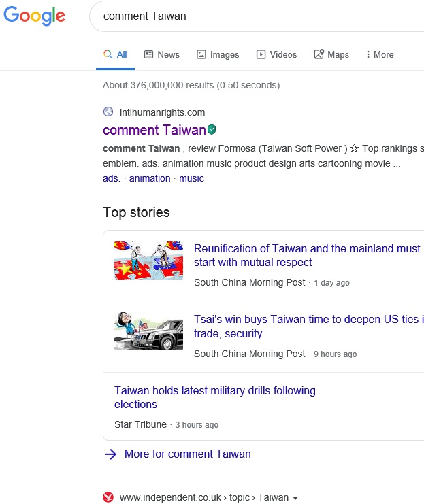
Task: Click the intlhumanrights.com globe favicon
Action: (x=108, y=112)
